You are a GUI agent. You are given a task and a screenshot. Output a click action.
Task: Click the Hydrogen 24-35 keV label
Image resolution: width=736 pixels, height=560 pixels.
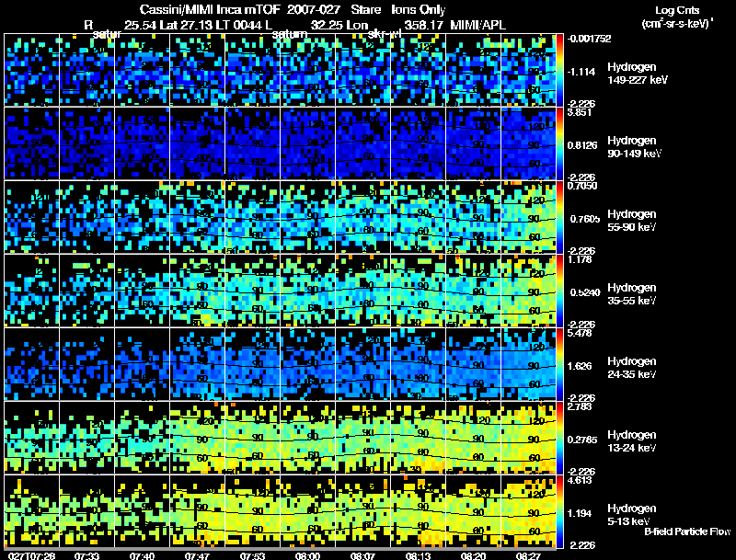click(632, 368)
